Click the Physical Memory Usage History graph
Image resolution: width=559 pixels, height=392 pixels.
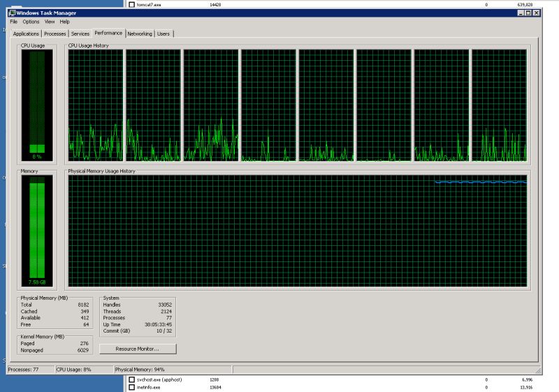coord(298,231)
